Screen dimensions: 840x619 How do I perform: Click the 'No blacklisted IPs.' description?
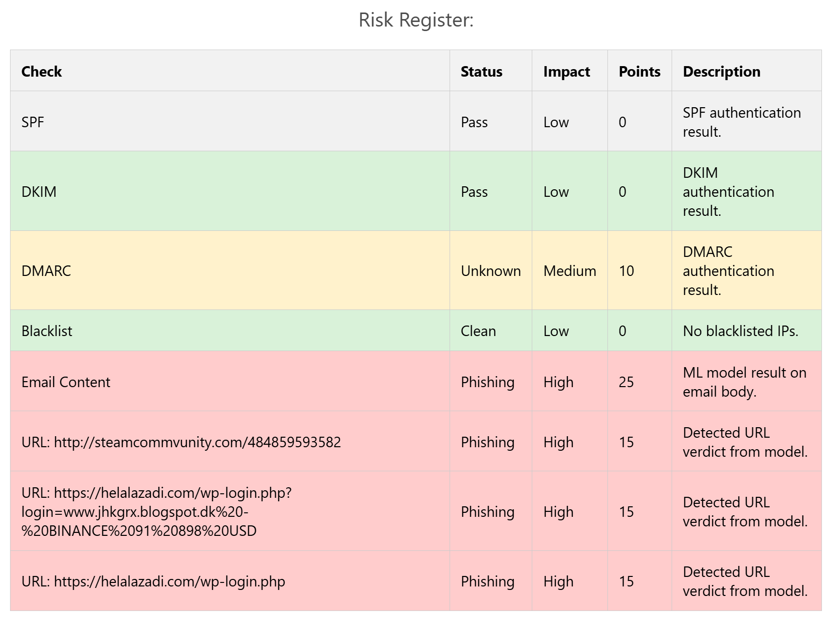[x=740, y=331]
